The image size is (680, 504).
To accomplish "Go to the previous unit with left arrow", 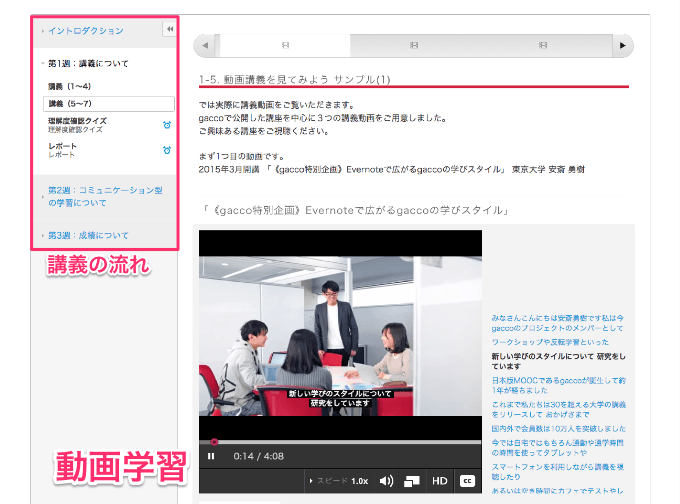I will (205, 45).
